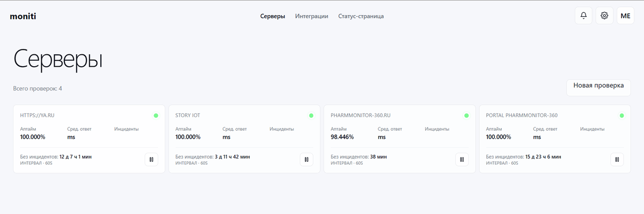Go to Статус-страница tab
This screenshot has height=214, width=644.
coord(361,16)
